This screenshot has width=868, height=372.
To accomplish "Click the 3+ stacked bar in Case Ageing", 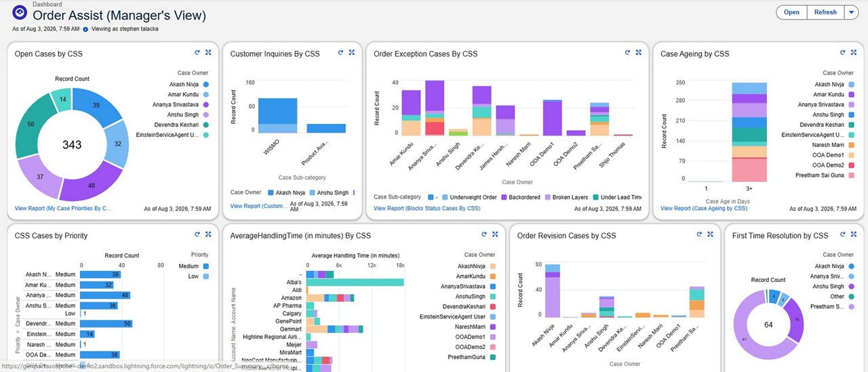I will [749, 132].
